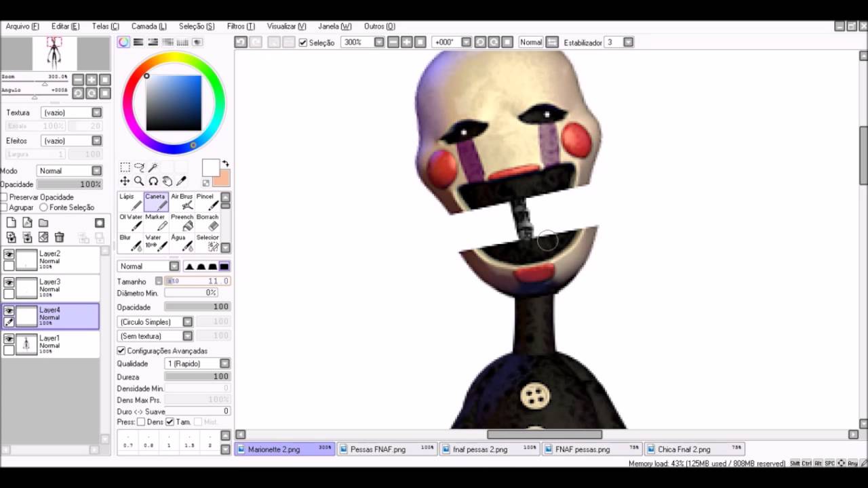Select the magic wand tool
The image size is (868, 488).
click(153, 167)
